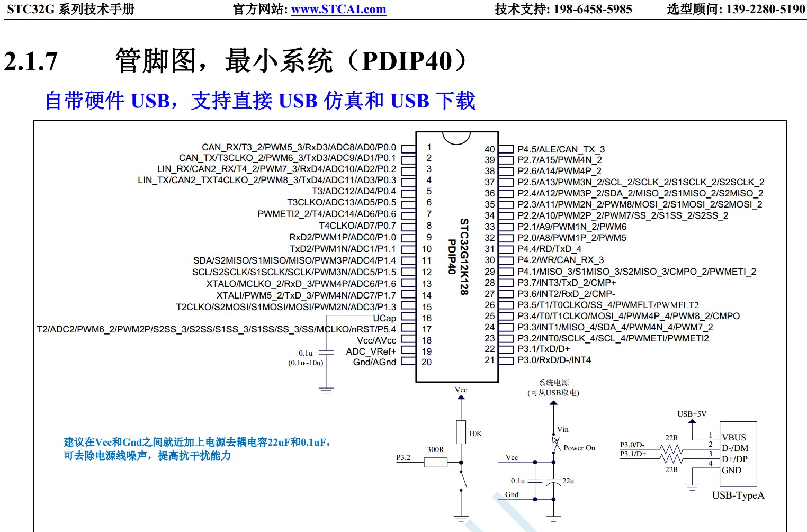Click the 'ADC_VRef+' pin label
The width and height of the screenshot is (807, 532).
pos(371,351)
